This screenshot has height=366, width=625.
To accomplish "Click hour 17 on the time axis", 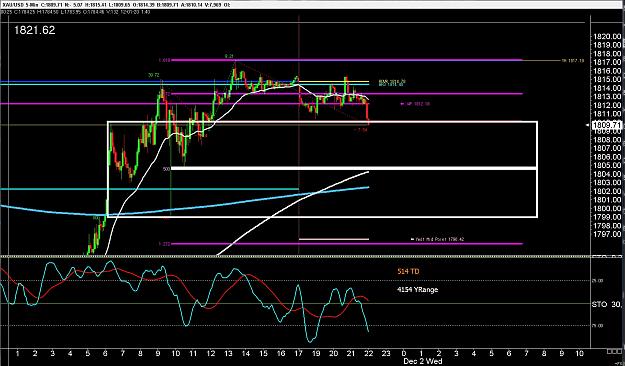I will [299, 354].
